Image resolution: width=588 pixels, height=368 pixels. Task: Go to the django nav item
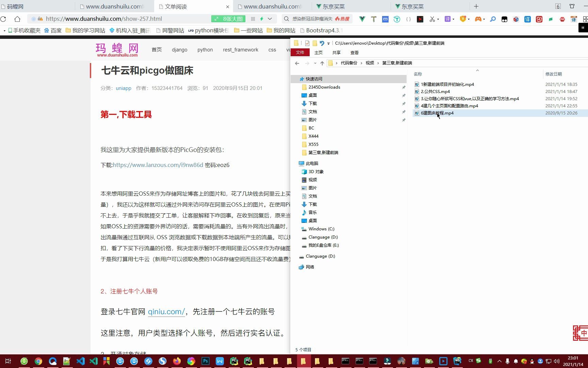click(180, 50)
